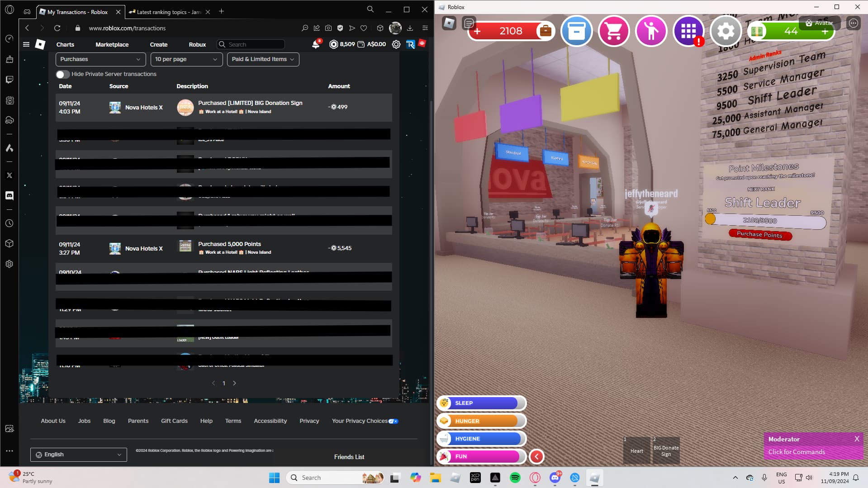Click the SLEEP need bar
Image resolution: width=868 pixels, height=488 pixels.
(481, 403)
